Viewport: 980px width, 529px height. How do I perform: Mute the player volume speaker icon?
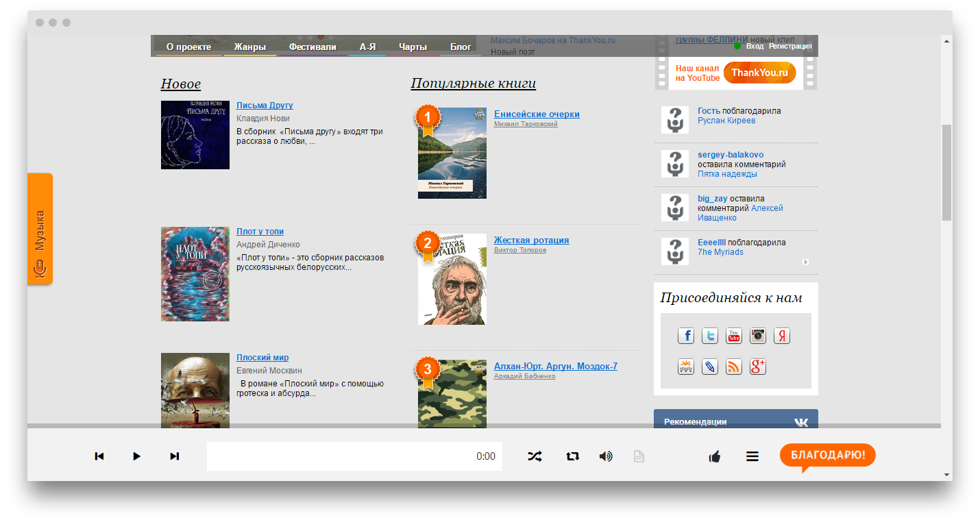[x=606, y=456]
